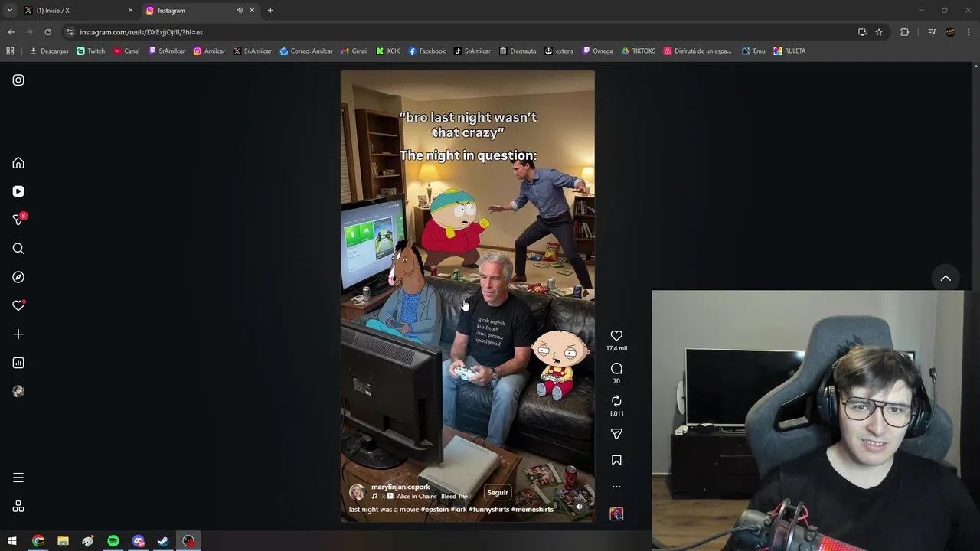The height and width of the screenshot is (551, 980).
Task: Reload the page with refresh icon
Action: 47,32
